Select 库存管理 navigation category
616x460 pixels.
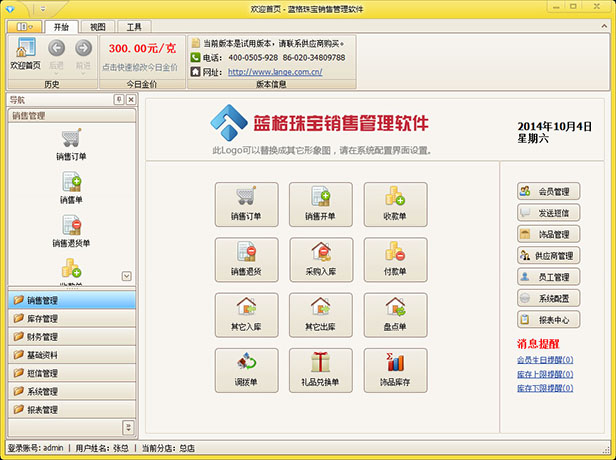click(x=72, y=318)
